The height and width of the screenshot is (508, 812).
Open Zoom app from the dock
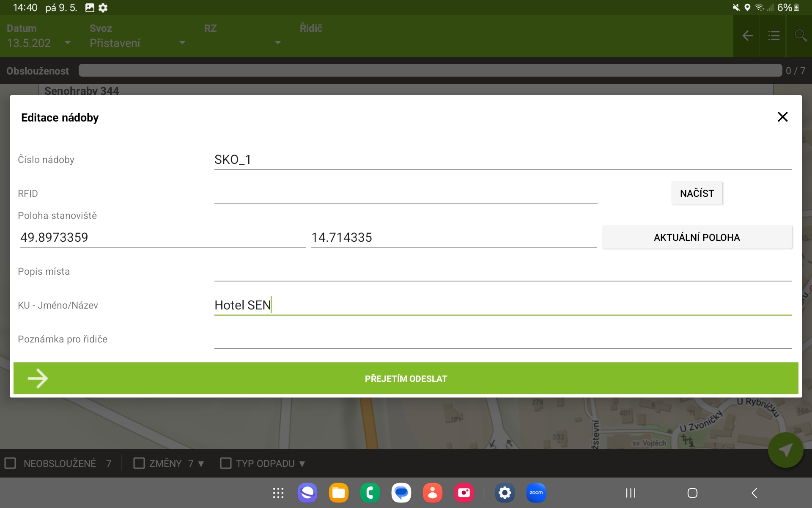pyautogui.click(x=536, y=493)
